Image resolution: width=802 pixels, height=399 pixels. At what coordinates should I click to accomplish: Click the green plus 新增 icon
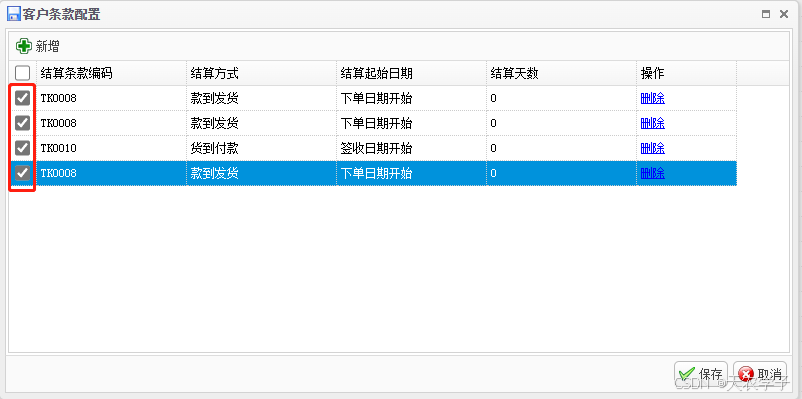tap(24, 46)
